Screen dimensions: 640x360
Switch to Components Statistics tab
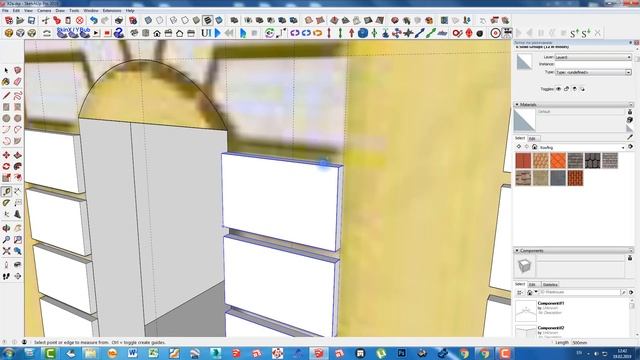[x=550, y=284]
